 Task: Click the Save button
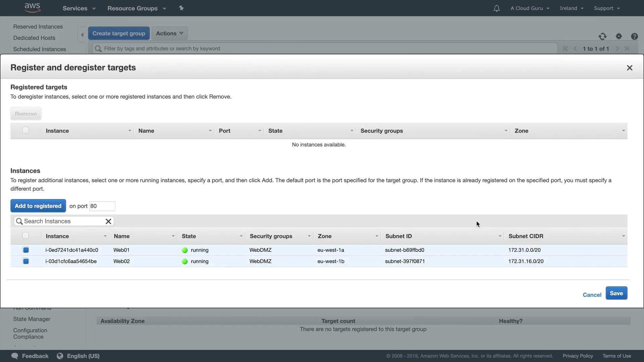click(616, 293)
